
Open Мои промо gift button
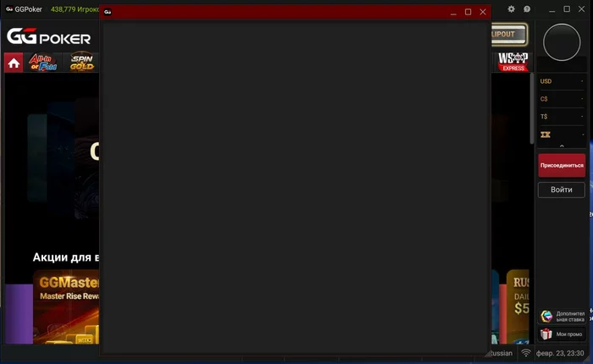pyautogui.click(x=562, y=334)
